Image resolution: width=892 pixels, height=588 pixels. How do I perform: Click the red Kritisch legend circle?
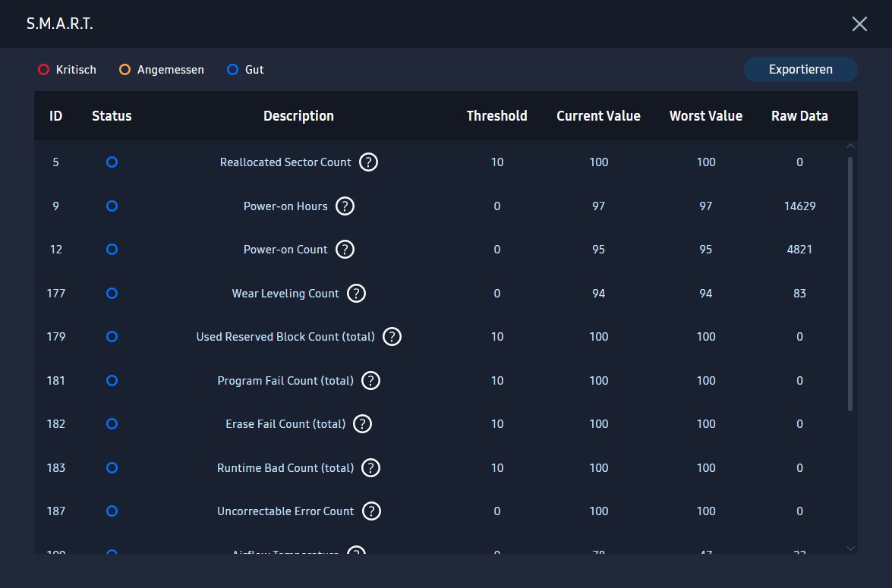pyautogui.click(x=44, y=69)
